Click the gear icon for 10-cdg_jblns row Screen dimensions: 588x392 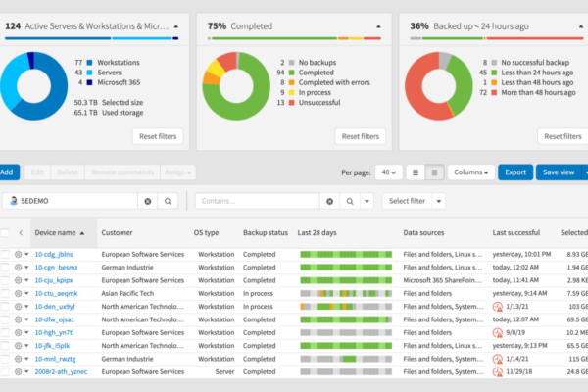click(x=18, y=255)
